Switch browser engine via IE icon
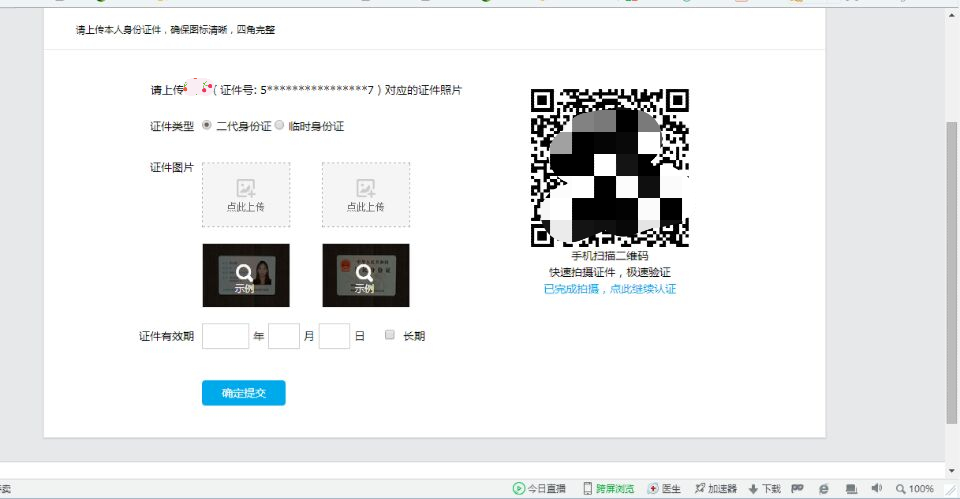 pos(824,489)
